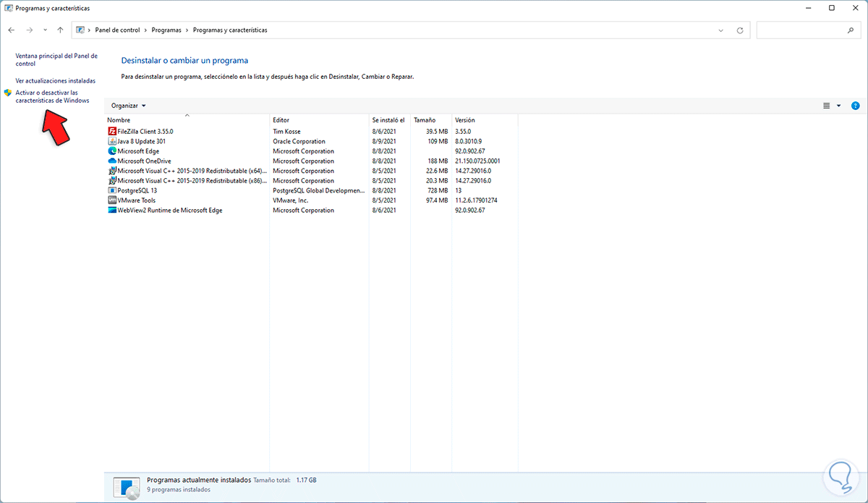Click the 9 programas instalados text
Viewport: 868px width, 503px height.
coord(179,490)
